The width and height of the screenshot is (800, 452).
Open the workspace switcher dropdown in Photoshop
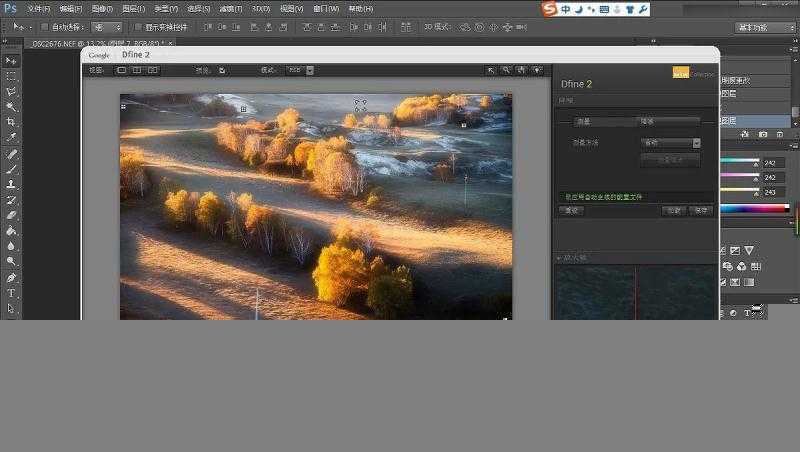[x=765, y=27]
